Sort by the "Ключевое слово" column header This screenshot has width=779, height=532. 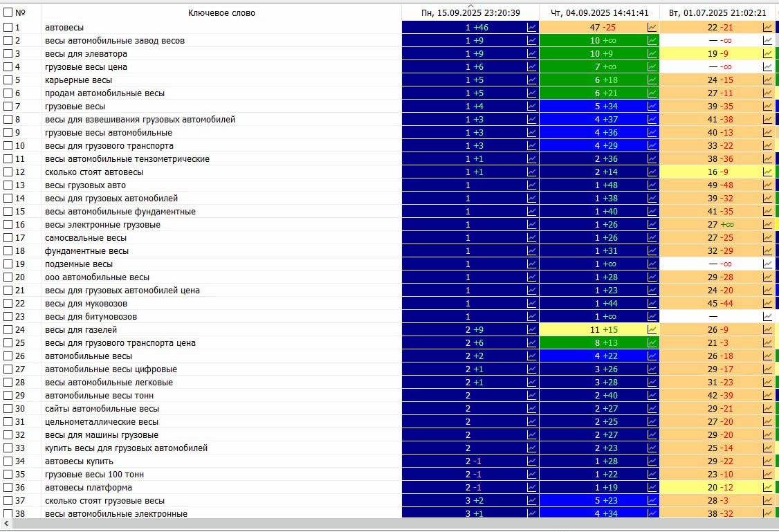pos(221,12)
